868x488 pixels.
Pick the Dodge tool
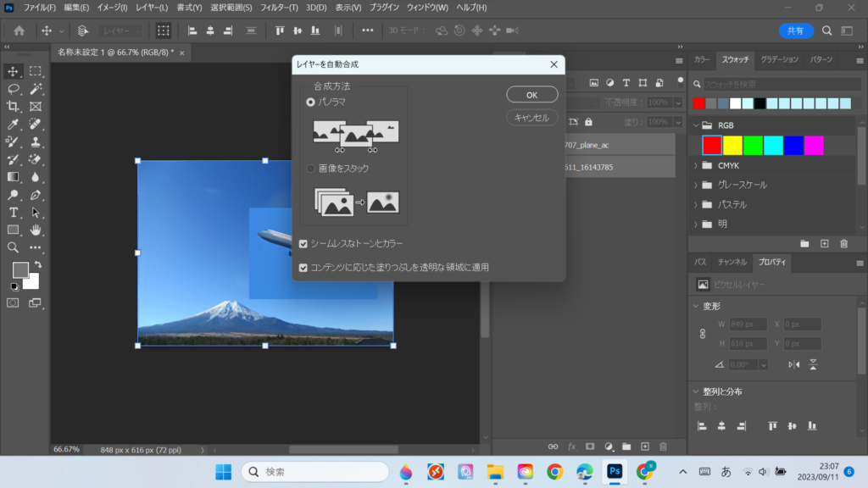click(13, 195)
